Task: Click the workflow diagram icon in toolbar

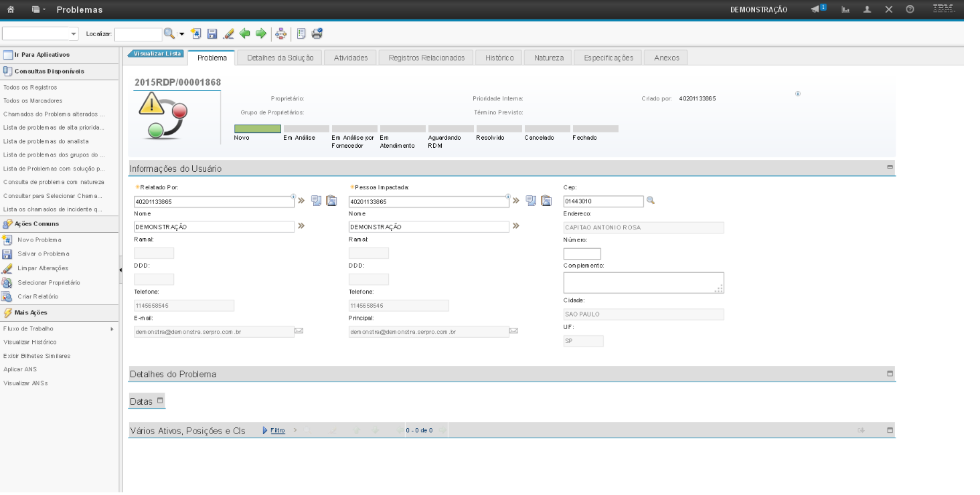Action: coord(281,33)
